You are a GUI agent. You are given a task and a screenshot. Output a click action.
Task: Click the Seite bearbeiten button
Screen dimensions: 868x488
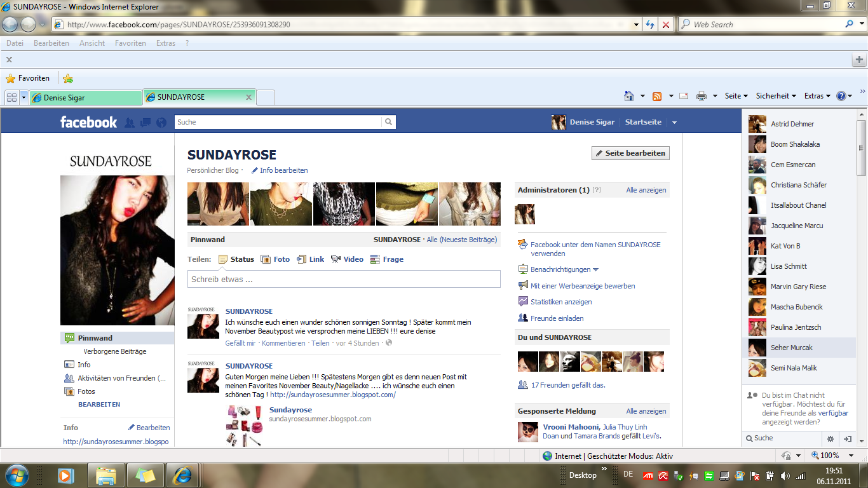[630, 153]
